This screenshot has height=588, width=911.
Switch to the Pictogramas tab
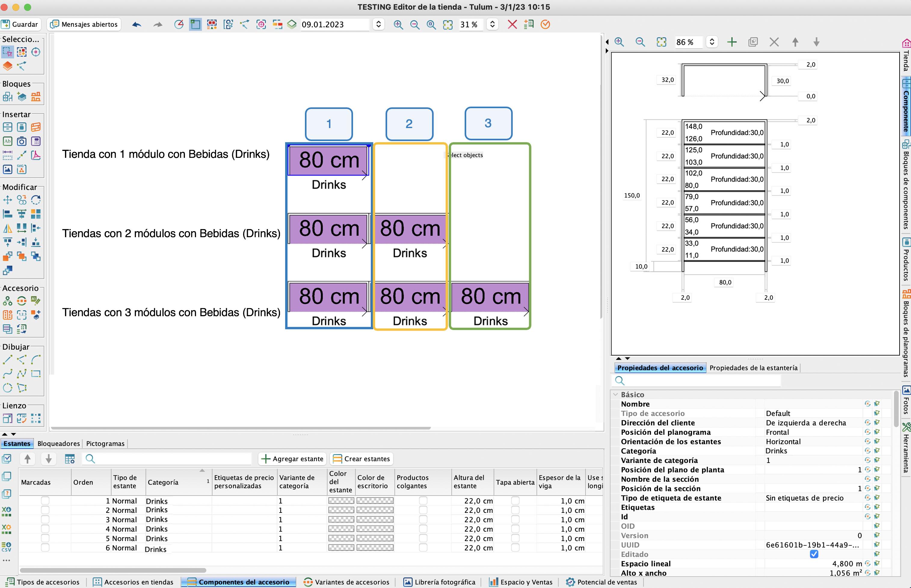(105, 443)
